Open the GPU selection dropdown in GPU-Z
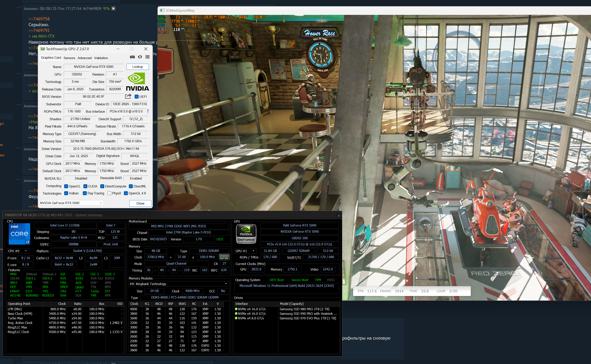The image size is (591, 364). coord(71,203)
